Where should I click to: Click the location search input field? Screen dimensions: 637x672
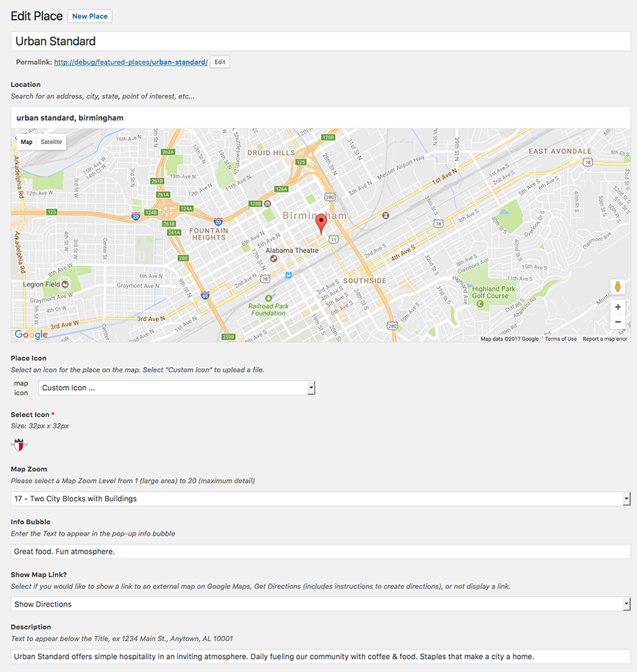click(x=321, y=118)
